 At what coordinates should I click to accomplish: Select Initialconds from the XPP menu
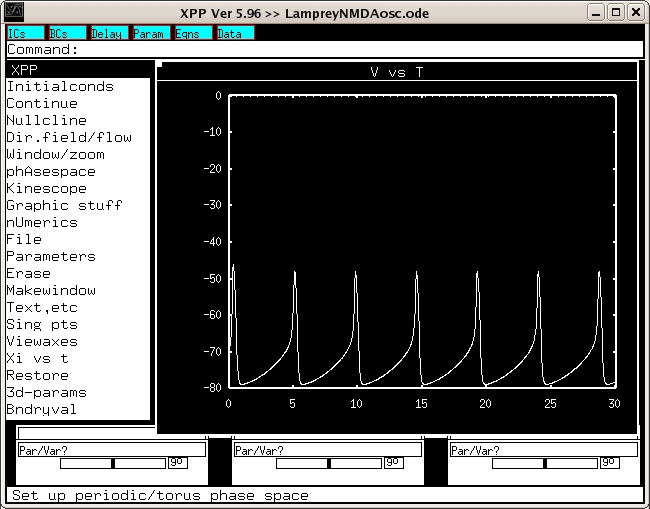pyautogui.click(x=60, y=87)
